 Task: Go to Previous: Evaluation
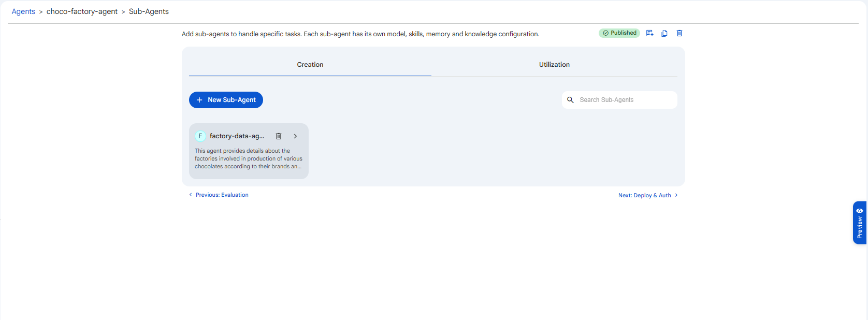pyautogui.click(x=219, y=195)
